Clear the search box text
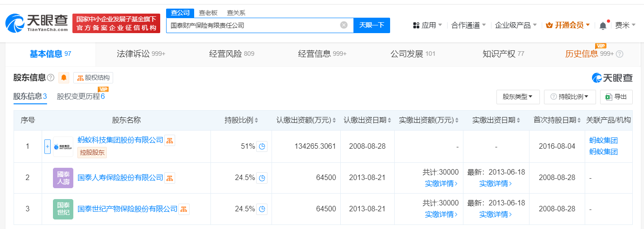644x229 pixels. [344, 25]
